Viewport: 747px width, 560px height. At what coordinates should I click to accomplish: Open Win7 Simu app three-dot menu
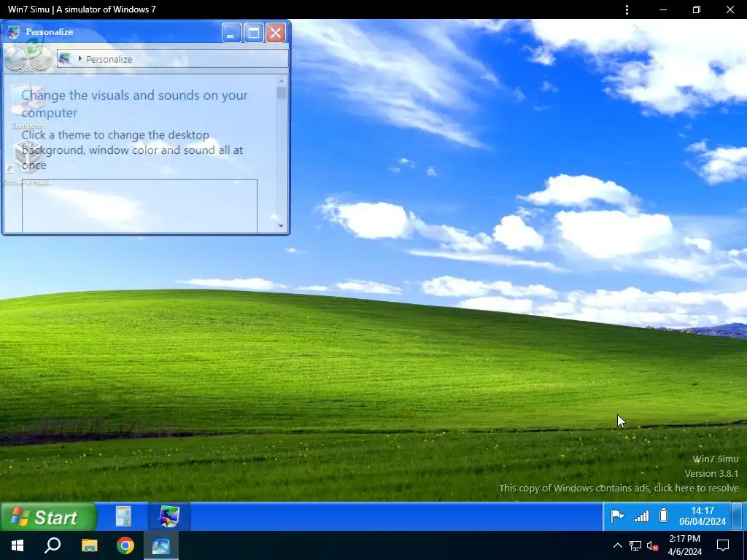click(x=627, y=9)
